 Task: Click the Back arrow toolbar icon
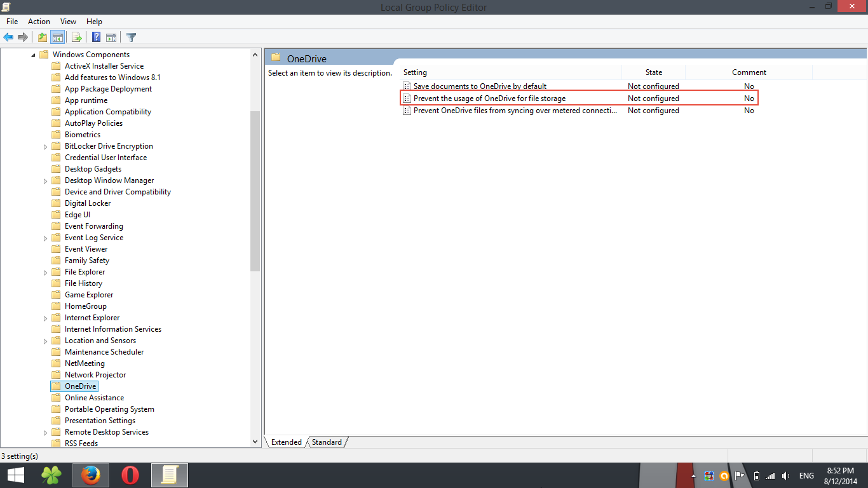pos(8,37)
